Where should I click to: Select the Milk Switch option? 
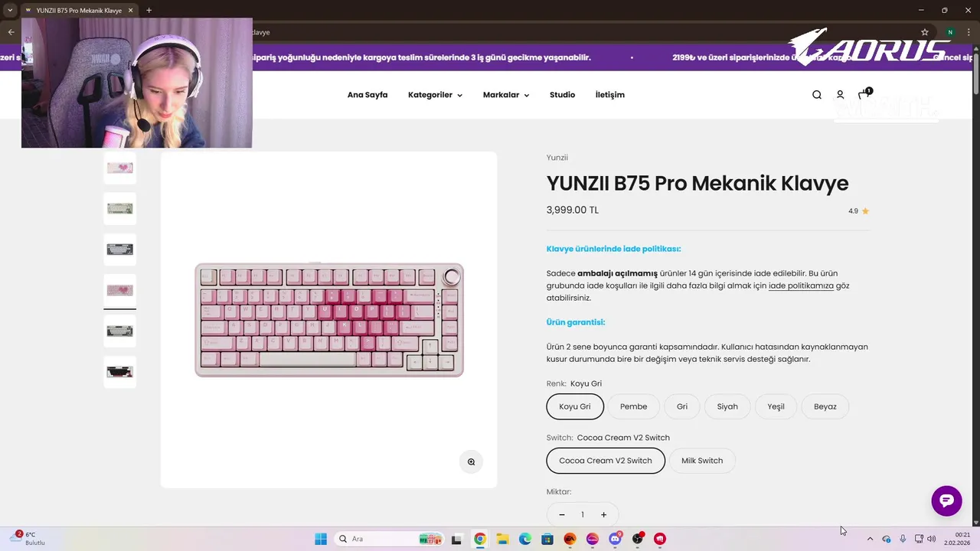pyautogui.click(x=702, y=461)
